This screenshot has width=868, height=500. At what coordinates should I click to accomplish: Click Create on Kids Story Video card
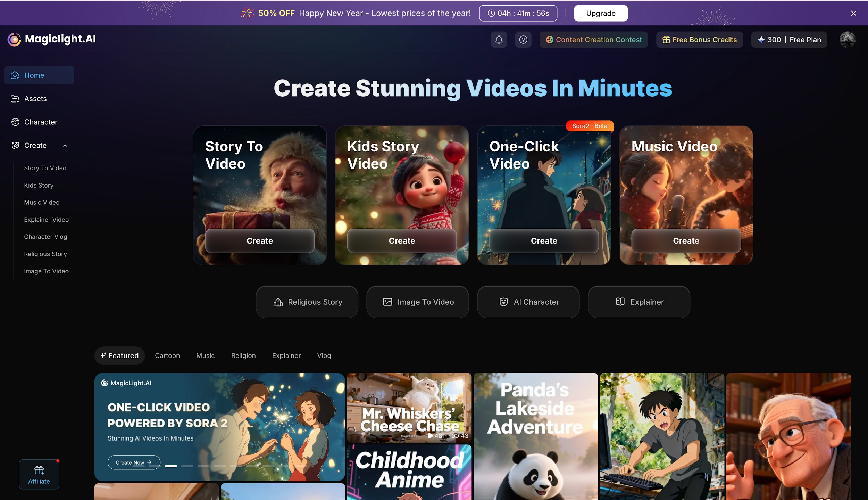click(402, 240)
